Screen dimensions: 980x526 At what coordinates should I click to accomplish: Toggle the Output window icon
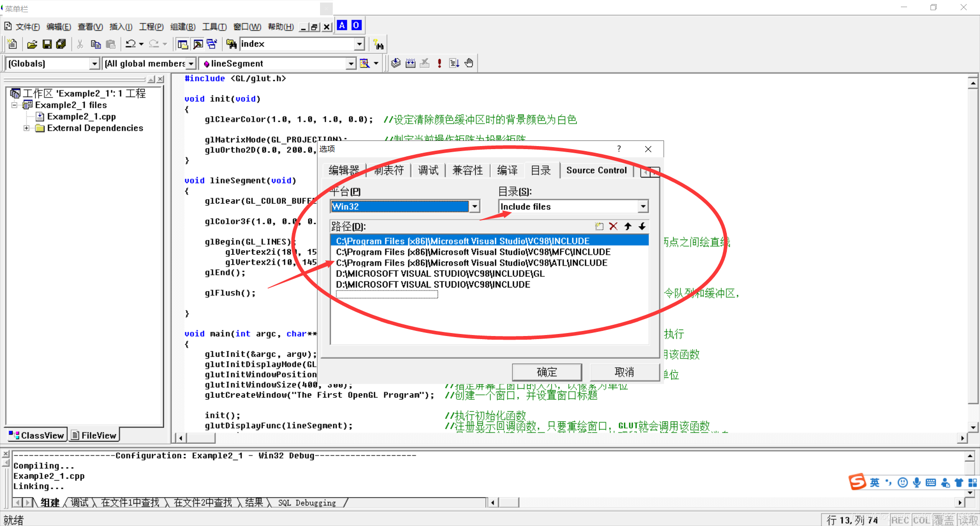click(198, 44)
